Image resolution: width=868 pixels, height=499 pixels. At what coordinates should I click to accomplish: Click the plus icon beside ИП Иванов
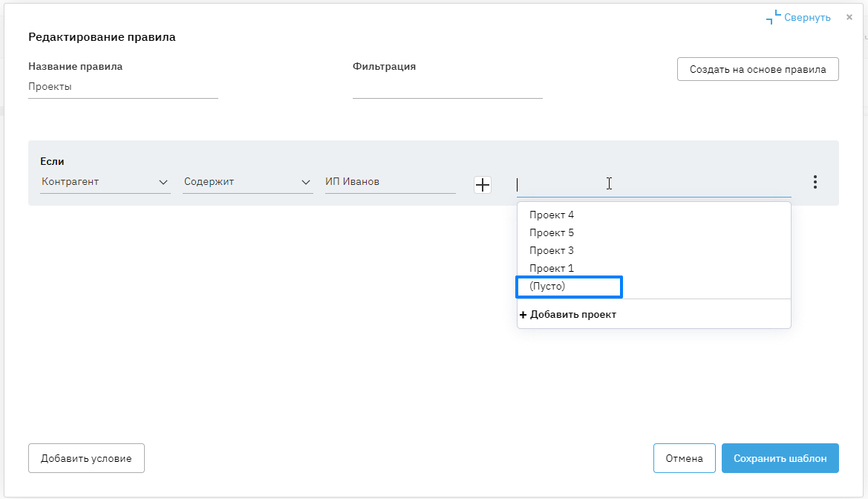tap(483, 185)
